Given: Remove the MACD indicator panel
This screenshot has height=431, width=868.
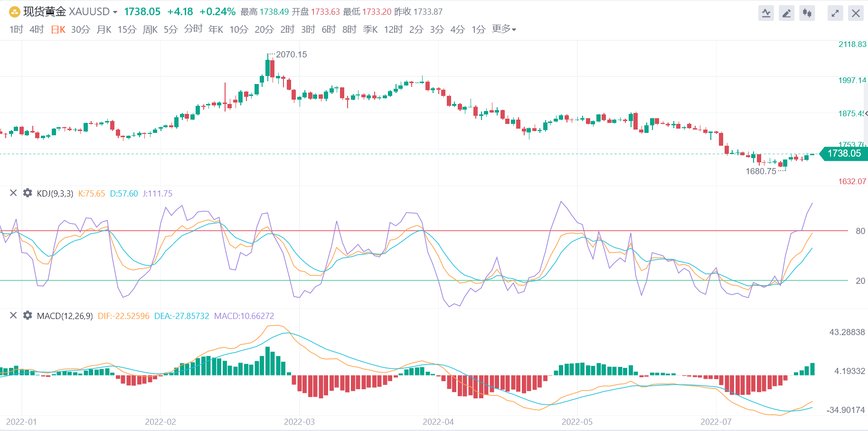Looking at the screenshot, I should click(13, 315).
